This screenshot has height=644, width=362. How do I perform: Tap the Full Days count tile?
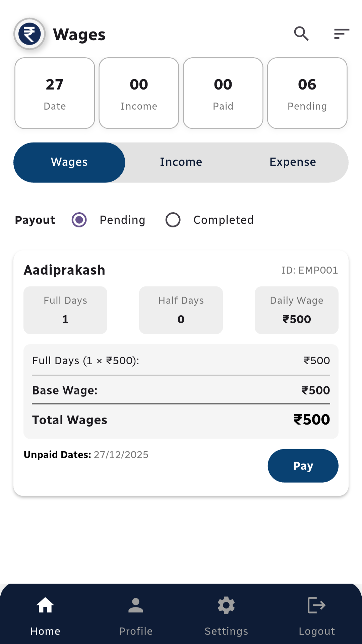point(65,310)
